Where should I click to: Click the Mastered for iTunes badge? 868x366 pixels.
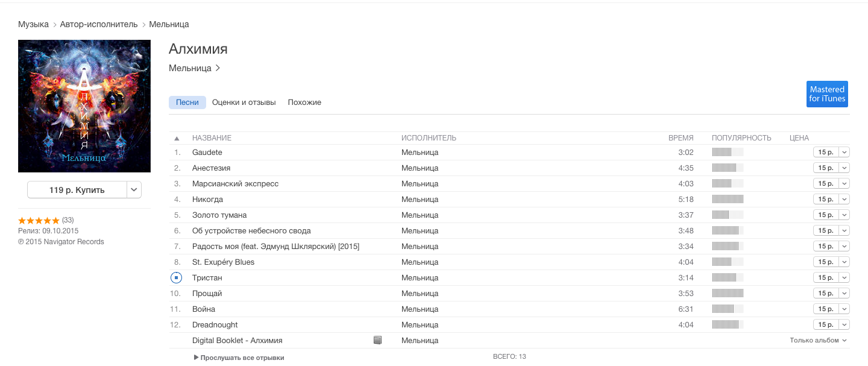tap(827, 94)
